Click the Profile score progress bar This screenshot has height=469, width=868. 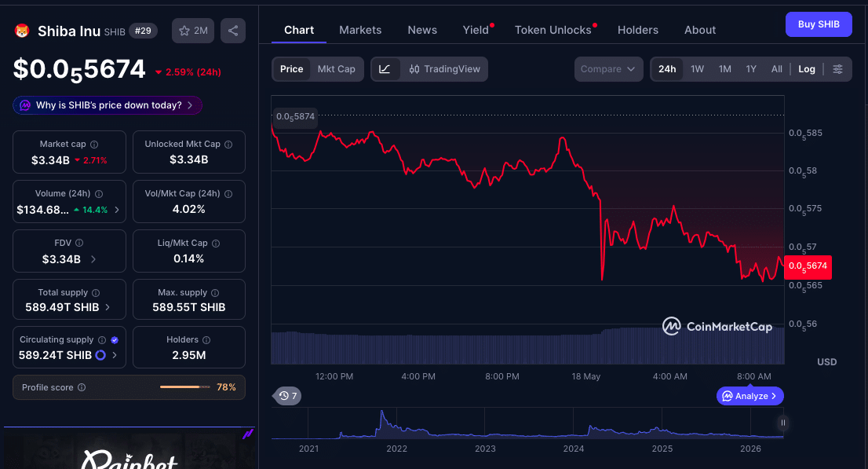pos(185,387)
